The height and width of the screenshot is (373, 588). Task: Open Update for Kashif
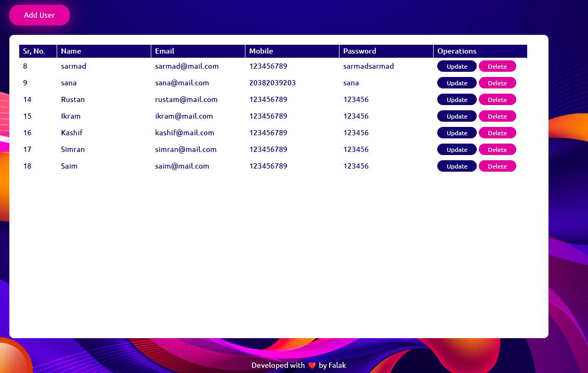[x=456, y=133]
